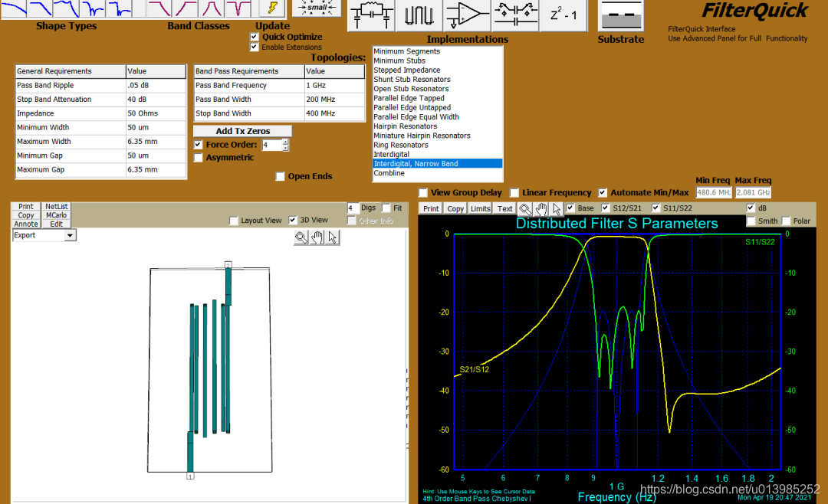The width and height of the screenshot is (828, 504).
Task: Select the first gentle roll-off shape type
Action: coord(13,8)
